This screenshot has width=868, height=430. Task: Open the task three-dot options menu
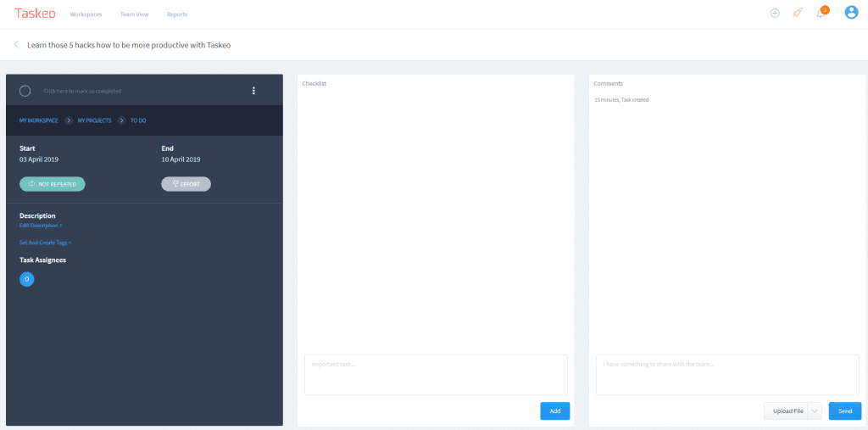click(x=253, y=91)
